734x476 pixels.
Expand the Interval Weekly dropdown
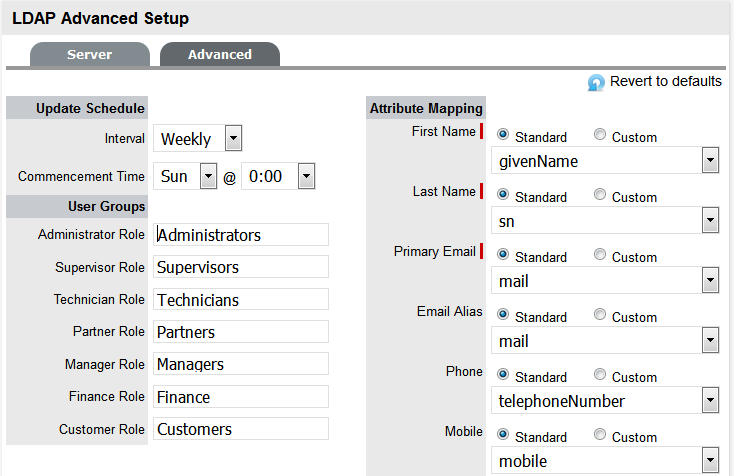tap(232, 139)
